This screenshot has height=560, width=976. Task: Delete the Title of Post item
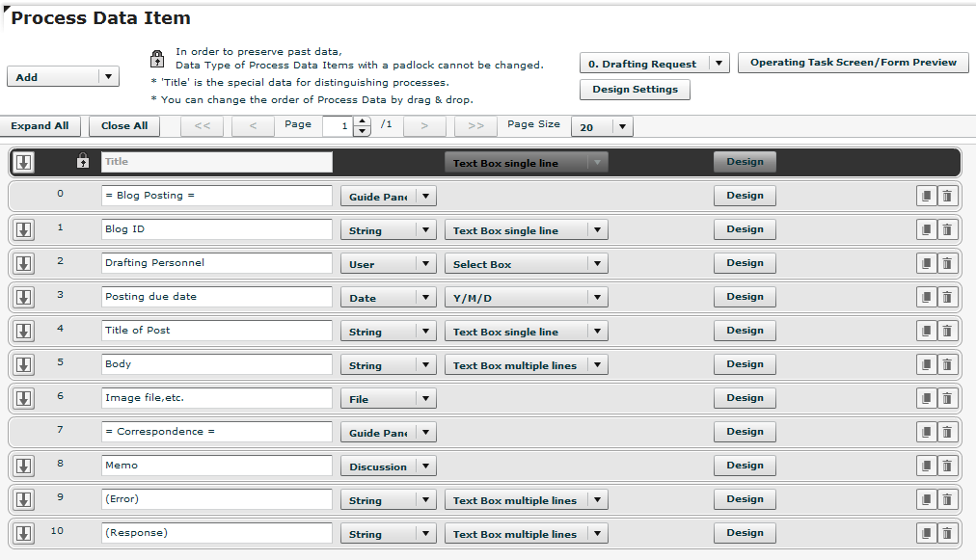(x=946, y=331)
